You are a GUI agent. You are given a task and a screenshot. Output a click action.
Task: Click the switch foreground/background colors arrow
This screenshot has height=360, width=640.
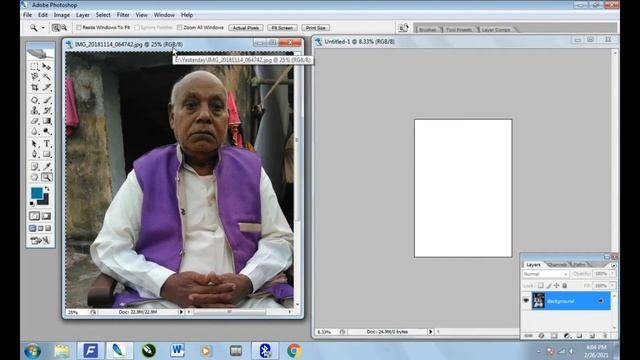tap(47, 189)
